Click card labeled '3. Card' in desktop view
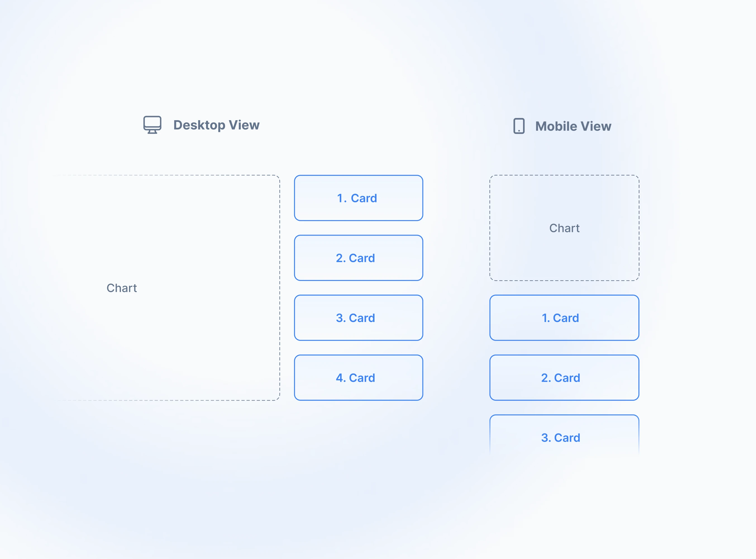756x559 pixels. click(x=357, y=317)
